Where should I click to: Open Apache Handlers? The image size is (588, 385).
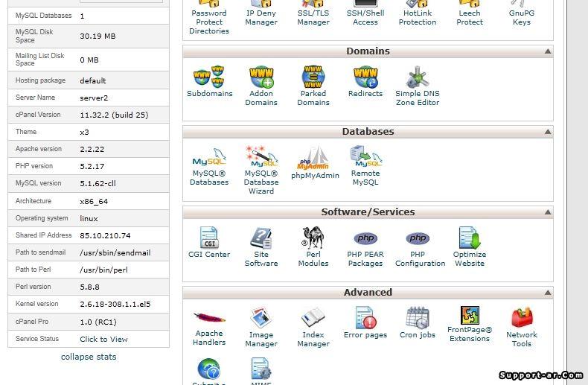(x=209, y=319)
